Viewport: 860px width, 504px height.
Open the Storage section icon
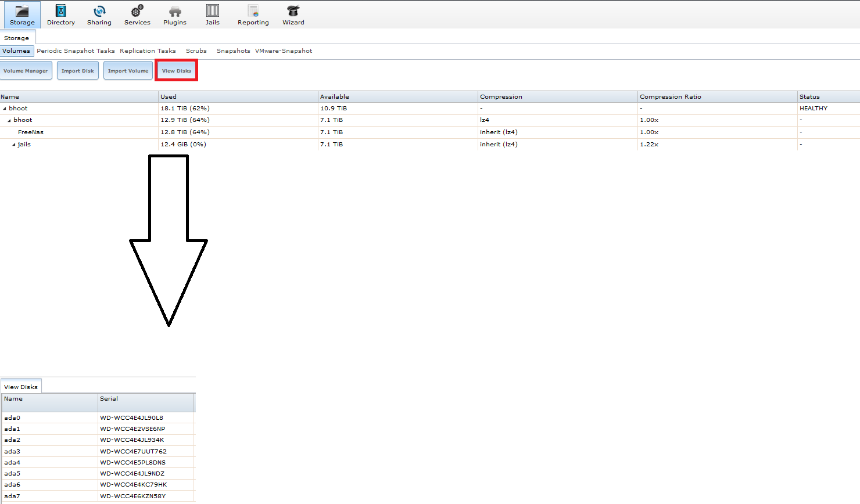(22, 12)
